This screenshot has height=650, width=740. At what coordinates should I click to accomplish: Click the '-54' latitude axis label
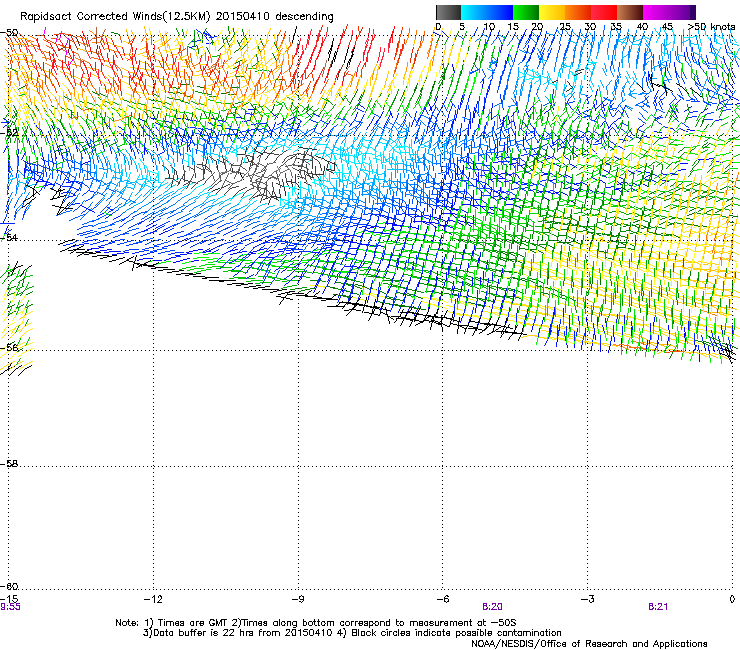point(9,237)
